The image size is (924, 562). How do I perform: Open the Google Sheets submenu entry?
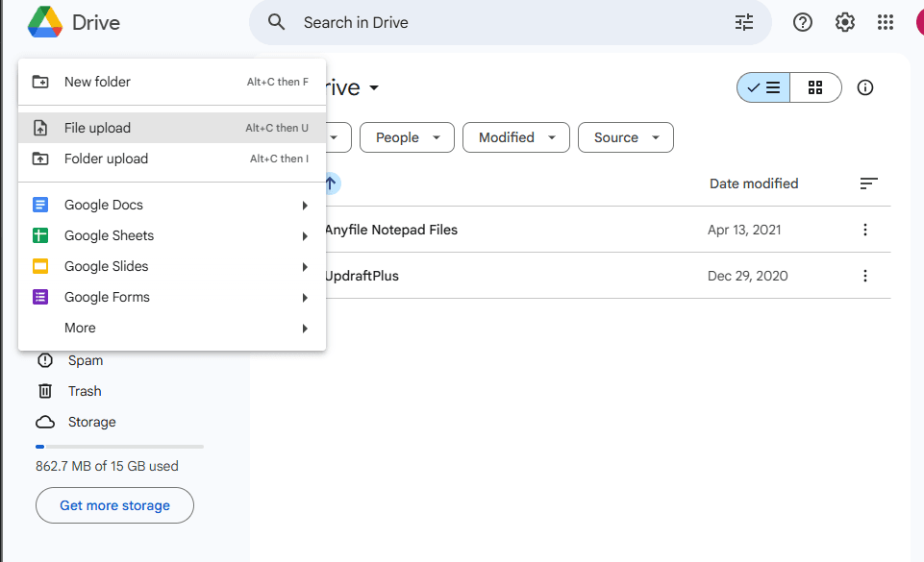coord(109,235)
